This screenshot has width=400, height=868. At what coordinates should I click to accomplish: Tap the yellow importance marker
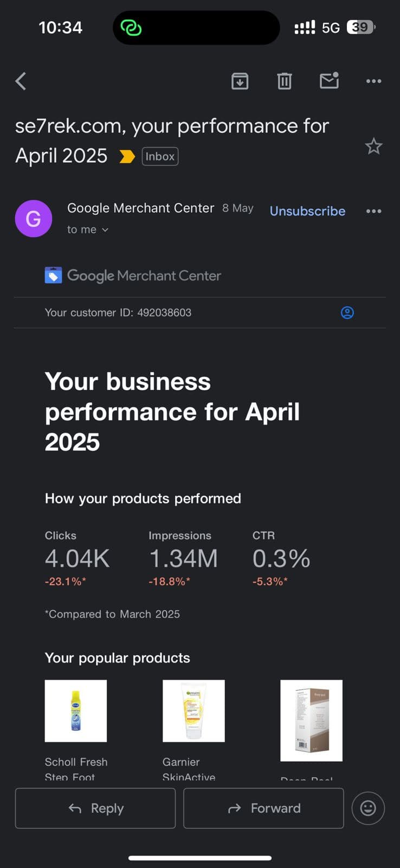[127, 157]
